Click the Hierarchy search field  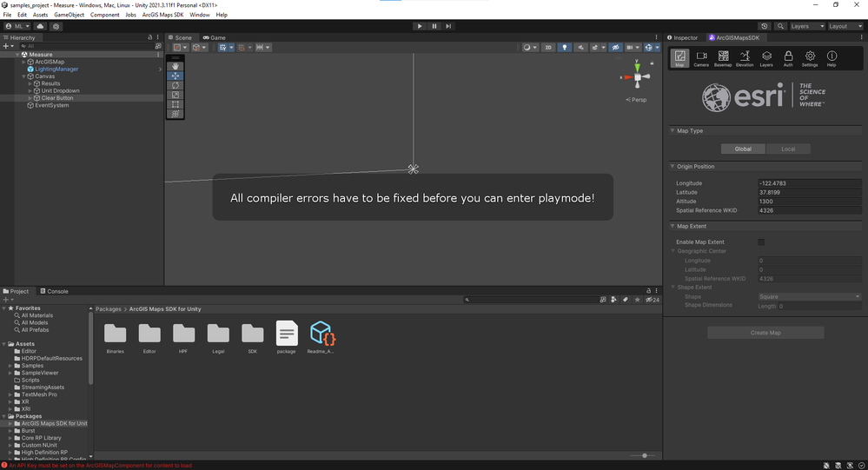pyautogui.click(x=87, y=47)
